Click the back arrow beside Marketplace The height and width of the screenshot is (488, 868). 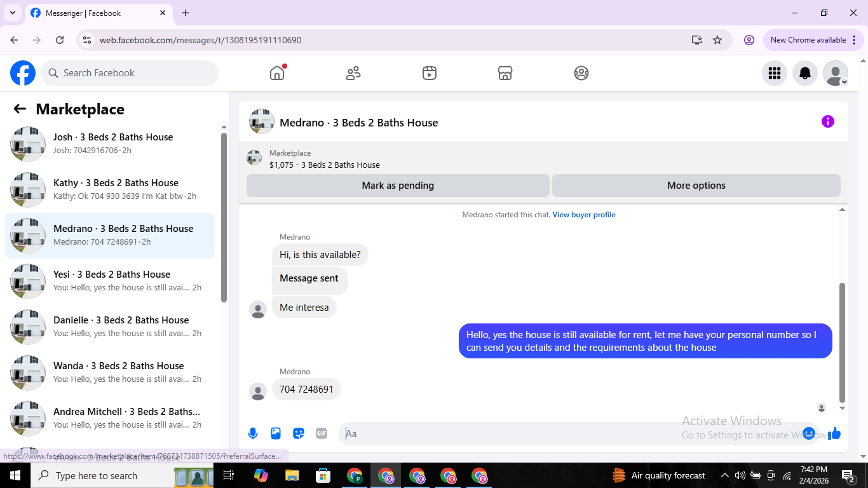coord(20,109)
